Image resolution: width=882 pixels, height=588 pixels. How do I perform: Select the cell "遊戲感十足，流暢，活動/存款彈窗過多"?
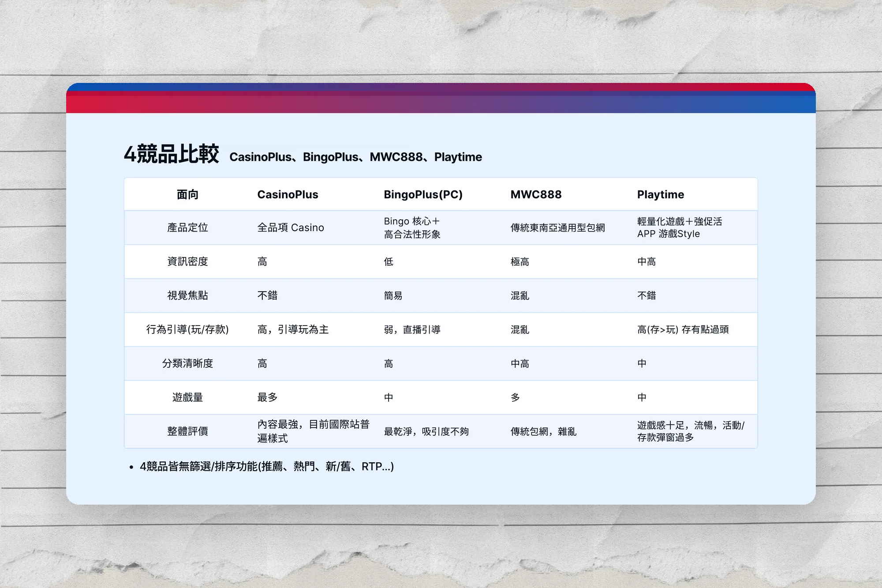point(691,431)
